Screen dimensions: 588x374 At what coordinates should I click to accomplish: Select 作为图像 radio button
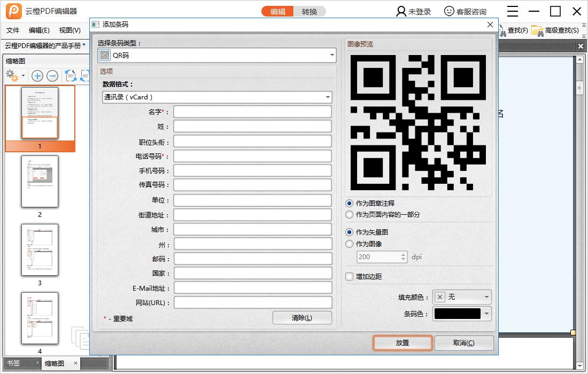[349, 244]
